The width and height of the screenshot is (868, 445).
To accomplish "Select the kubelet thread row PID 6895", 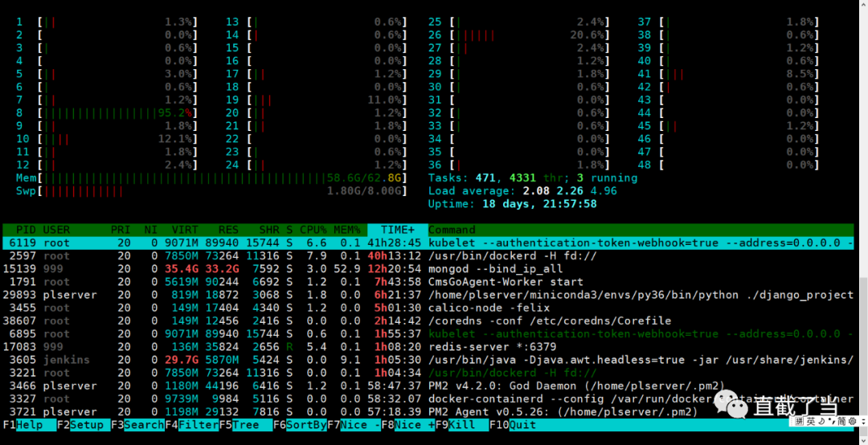I will (x=428, y=334).
